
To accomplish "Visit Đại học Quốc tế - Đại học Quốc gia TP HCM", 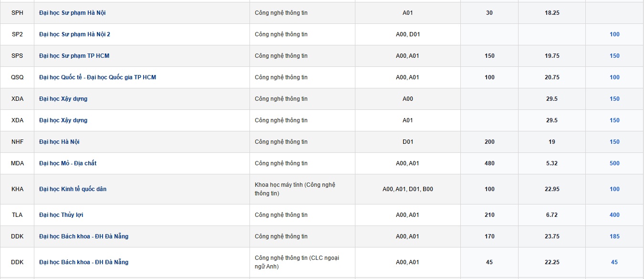I will tap(97, 77).
